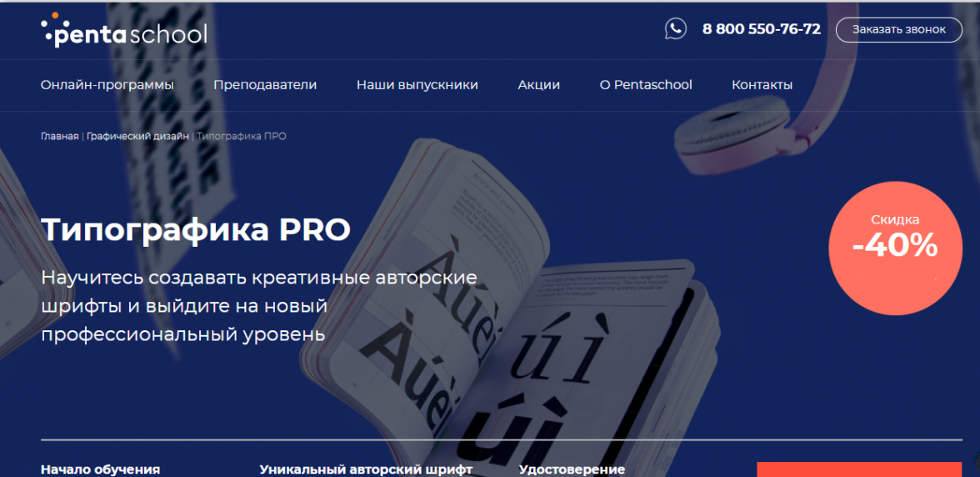980x477 pixels.
Task: Click Типографика ПРО breadcrumb text
Action: click(242, 136)
